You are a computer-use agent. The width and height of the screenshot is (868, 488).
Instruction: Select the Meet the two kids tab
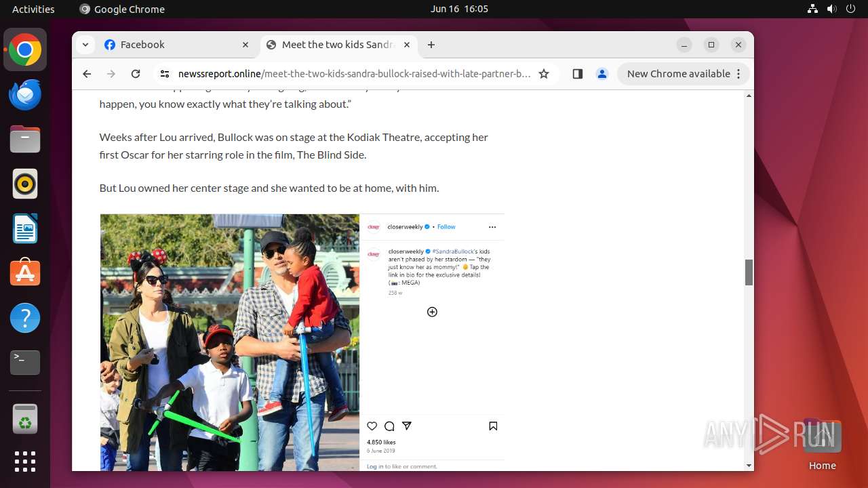pyautogui.click(x=338, y=45)
